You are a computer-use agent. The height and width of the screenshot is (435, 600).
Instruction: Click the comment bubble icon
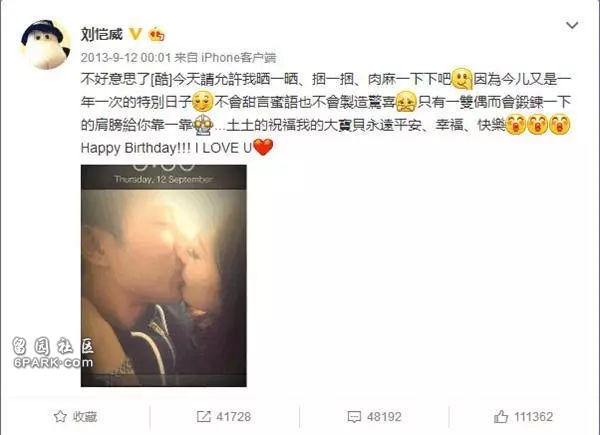(x=354, y=417)
